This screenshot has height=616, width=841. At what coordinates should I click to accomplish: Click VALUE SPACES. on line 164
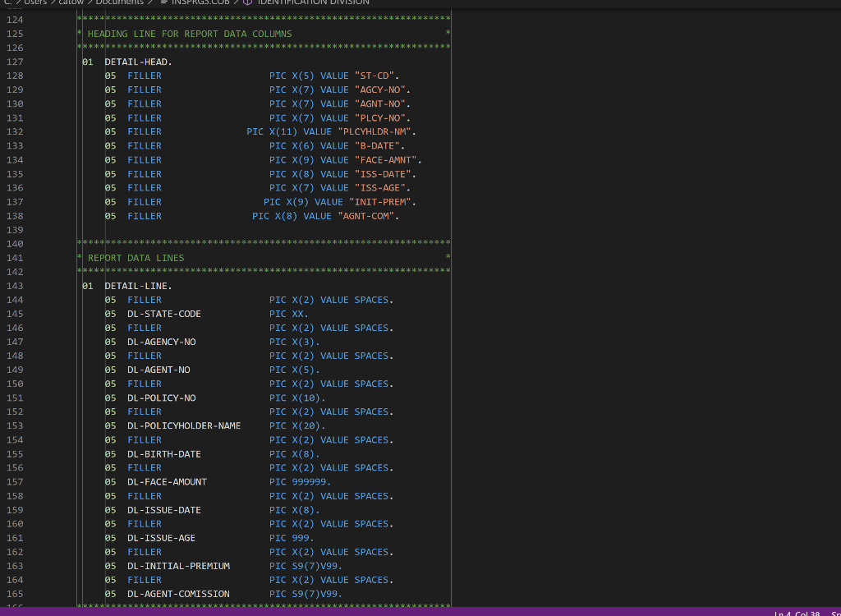(x=356, y=580)
